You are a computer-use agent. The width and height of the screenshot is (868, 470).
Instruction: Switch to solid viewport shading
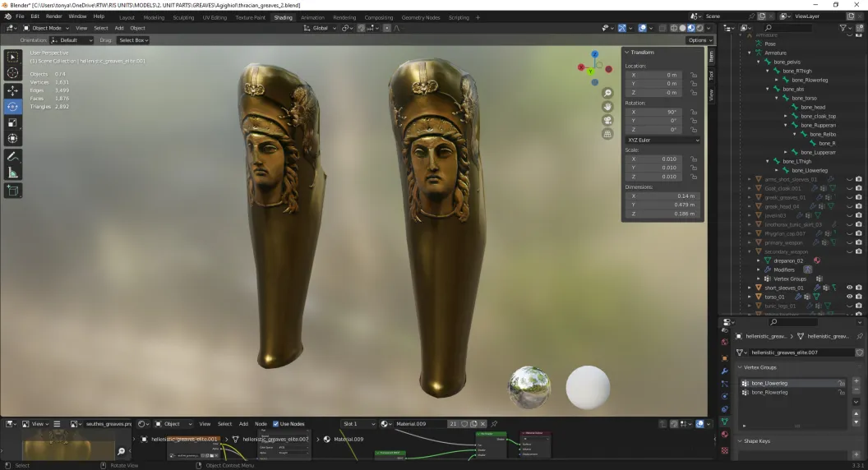tap(682, 28)
